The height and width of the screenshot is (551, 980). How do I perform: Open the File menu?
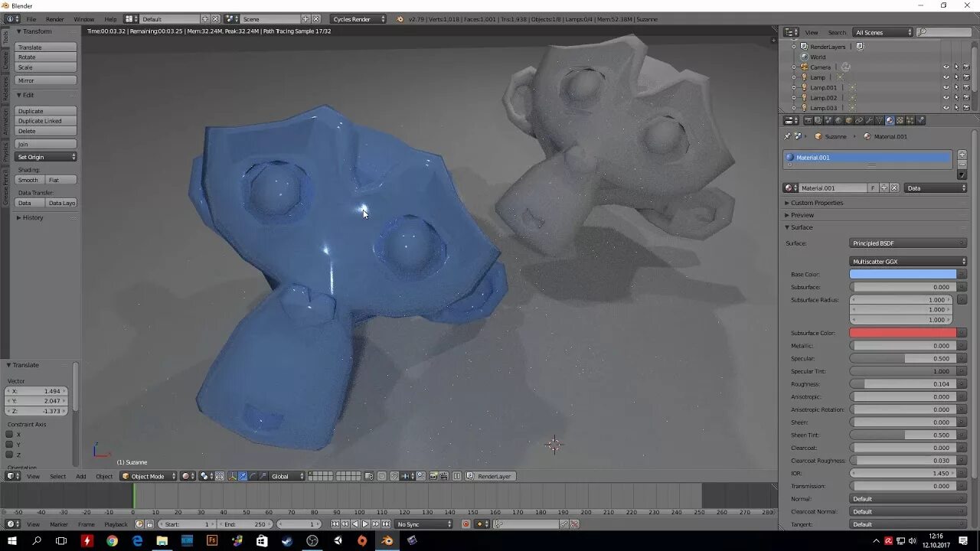click(x=31, y=19)
